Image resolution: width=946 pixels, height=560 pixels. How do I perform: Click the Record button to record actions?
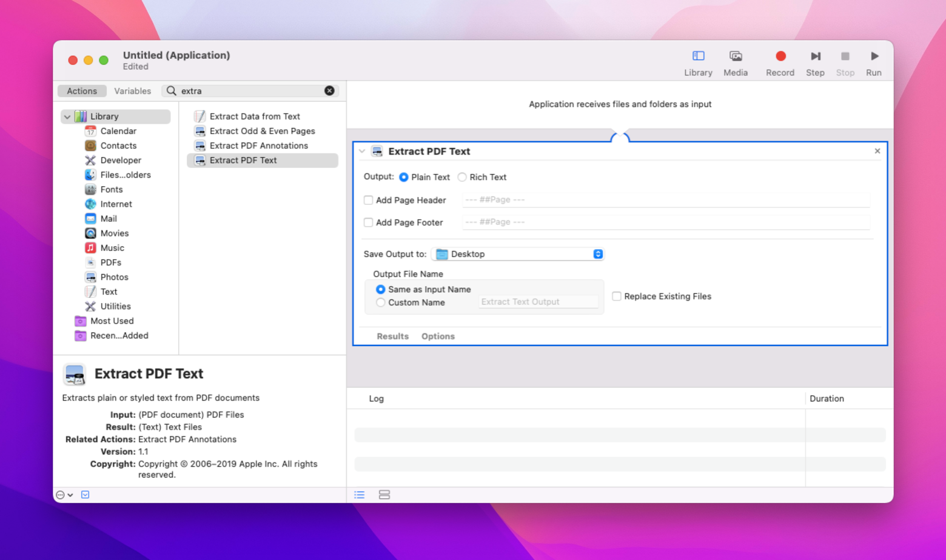point(780,55)
